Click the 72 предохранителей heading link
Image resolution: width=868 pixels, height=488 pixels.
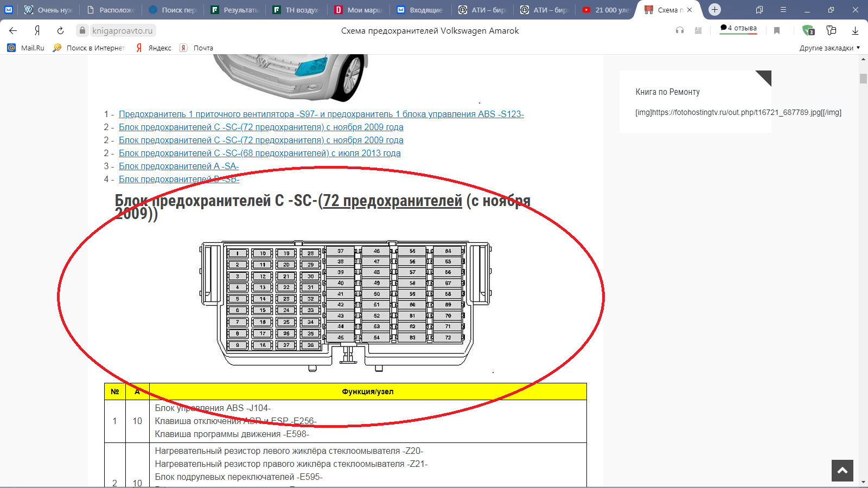pos(392,201)
